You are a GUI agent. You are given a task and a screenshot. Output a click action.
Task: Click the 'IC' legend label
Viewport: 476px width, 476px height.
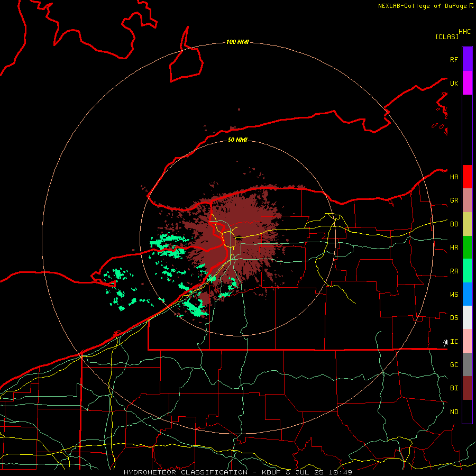(454, 342)
